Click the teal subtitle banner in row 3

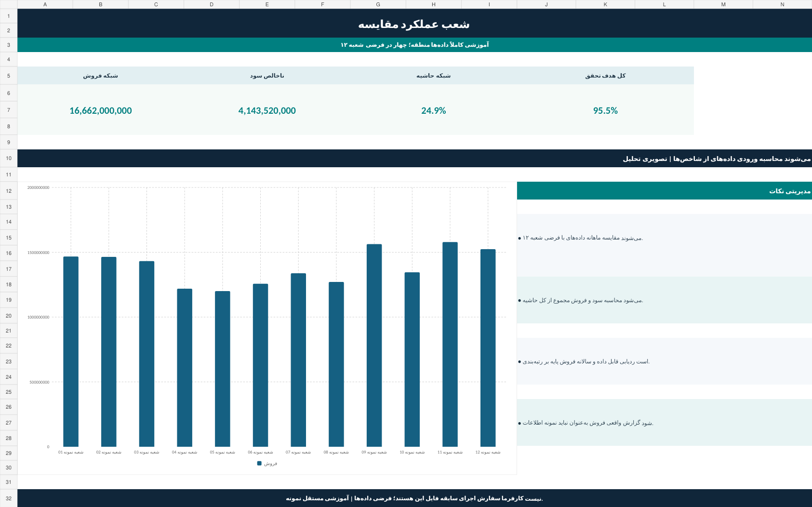(x=414, y=45)
